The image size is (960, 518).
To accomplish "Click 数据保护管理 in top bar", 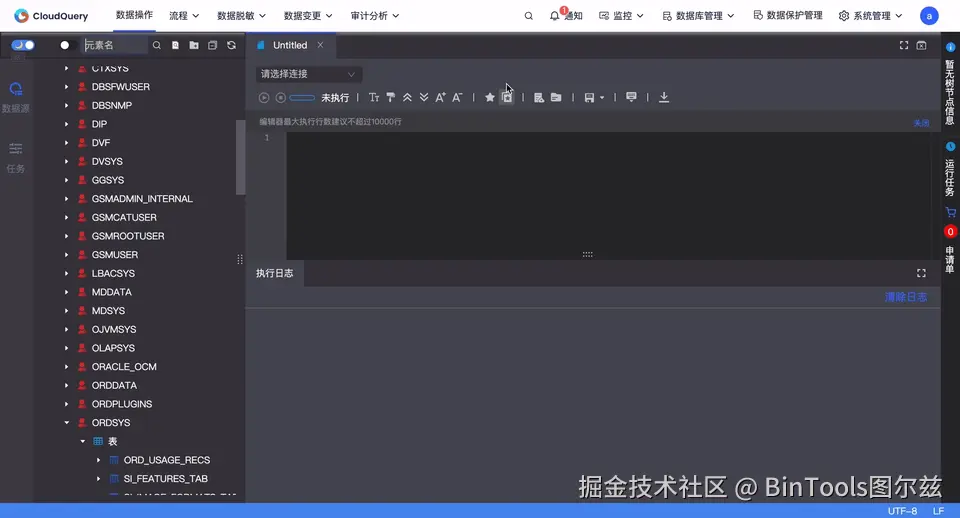I will [787, 15].
